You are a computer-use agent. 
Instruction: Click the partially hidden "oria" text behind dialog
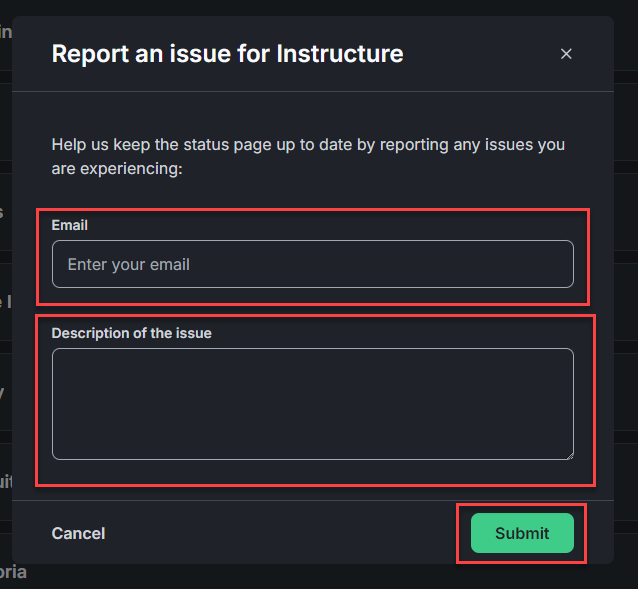(14, 573)
